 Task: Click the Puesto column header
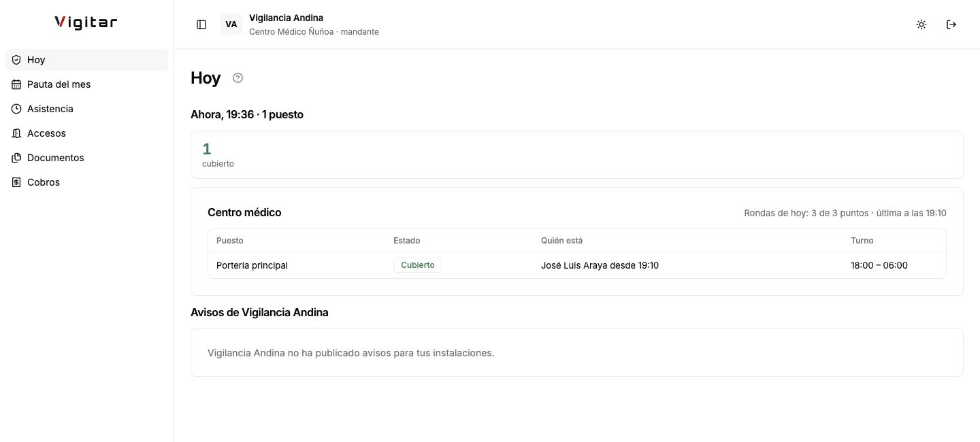(230, 241)
